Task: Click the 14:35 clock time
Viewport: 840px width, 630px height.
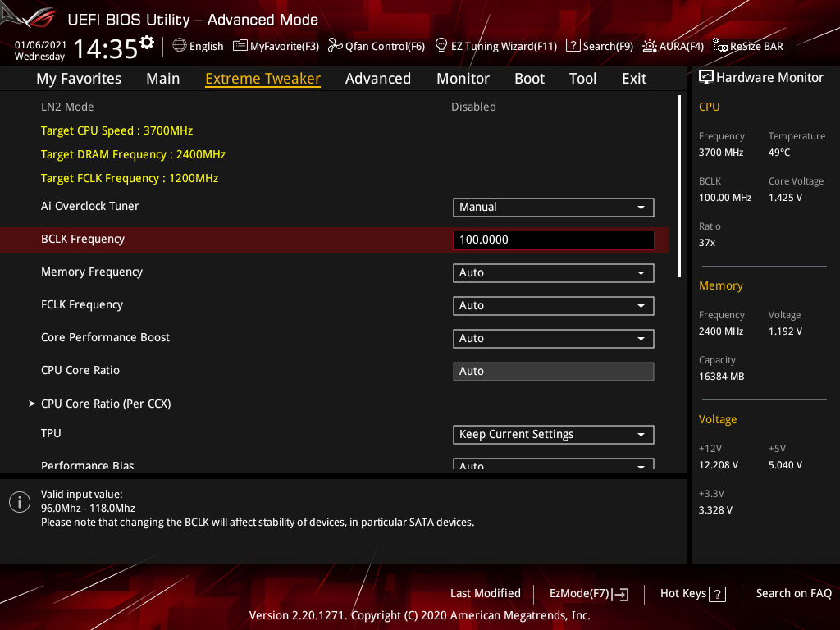Action: (106, 49)
